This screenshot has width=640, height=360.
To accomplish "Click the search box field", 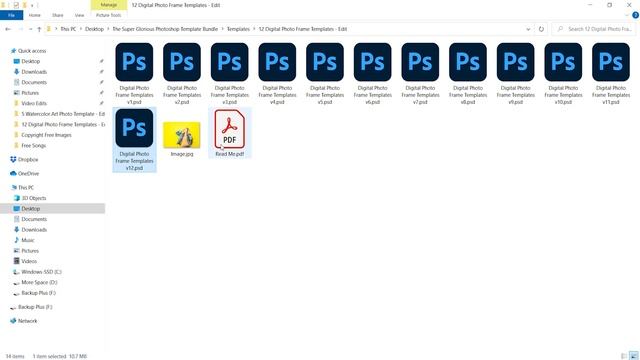I will [595, 29].
